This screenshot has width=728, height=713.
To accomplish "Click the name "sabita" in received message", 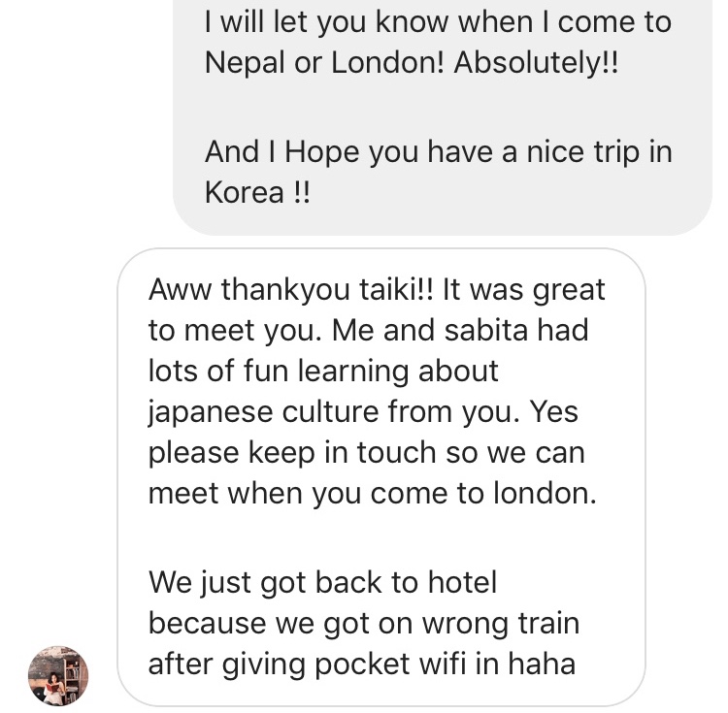I will pos(485,330).
